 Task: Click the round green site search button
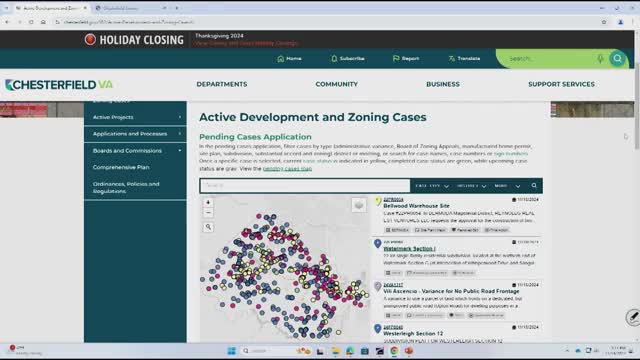618,59
